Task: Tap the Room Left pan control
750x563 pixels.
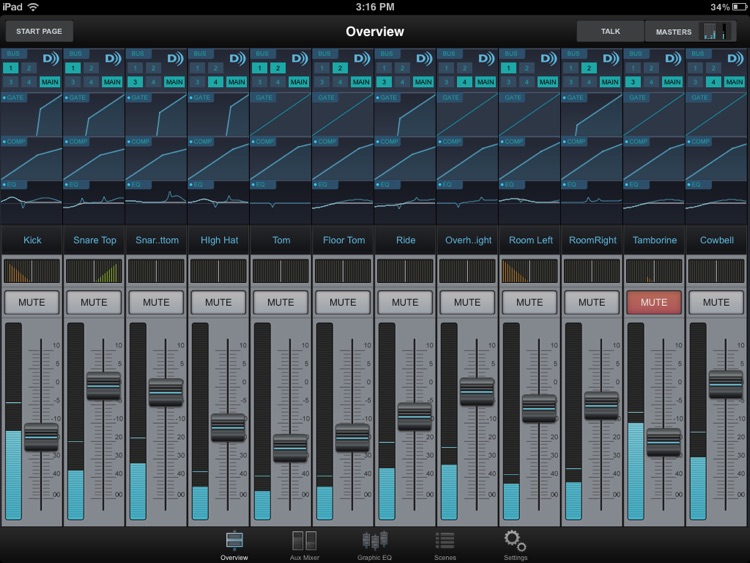Action: tap(529, 271)
